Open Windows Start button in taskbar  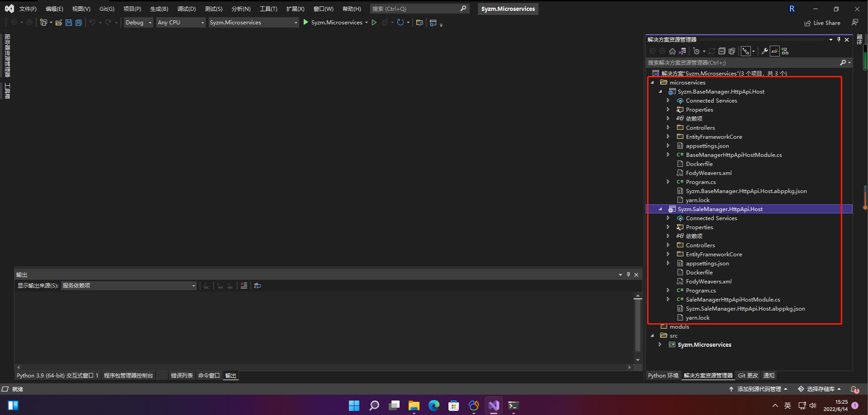354,406
